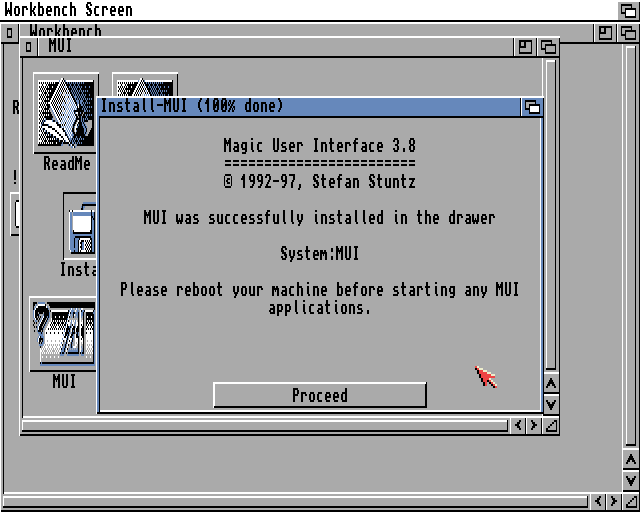Viewport: 640px width, 512px height.
Task: Click the MUI window scroll down arrow
Action: point(551,405)
